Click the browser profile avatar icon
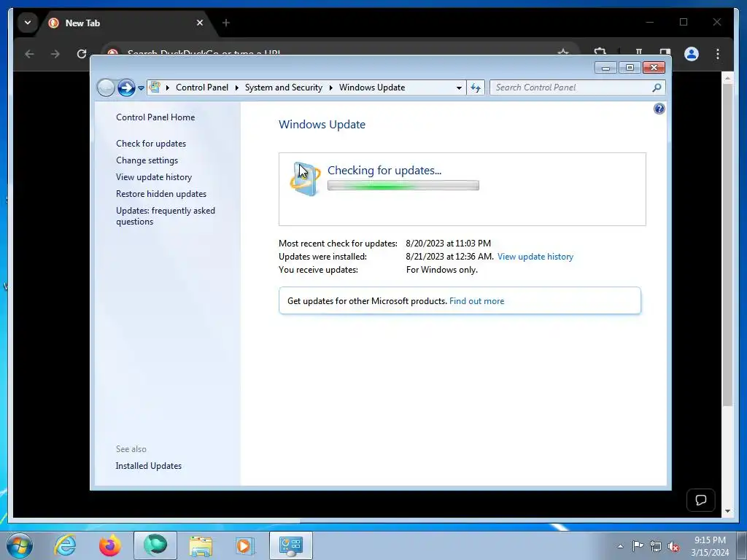The width and height of the screenshot is (747, 560). click(692, 54)
